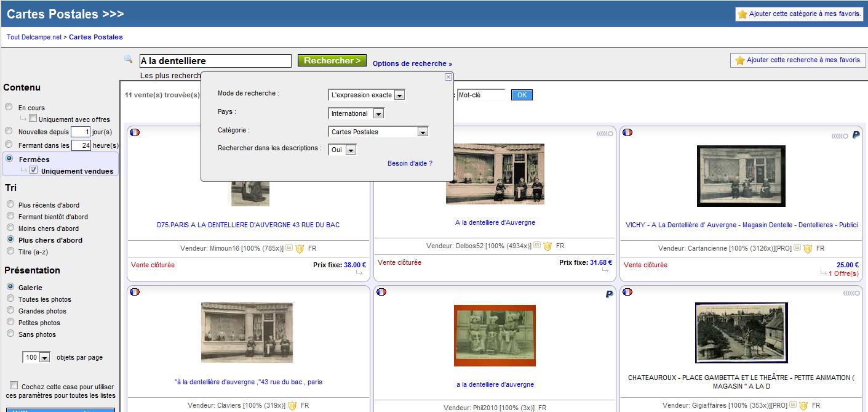This screenshot has width=868, height=412.
Task: Uncheck the 'Uniquement vendues' checkbox
Action: 34,170
